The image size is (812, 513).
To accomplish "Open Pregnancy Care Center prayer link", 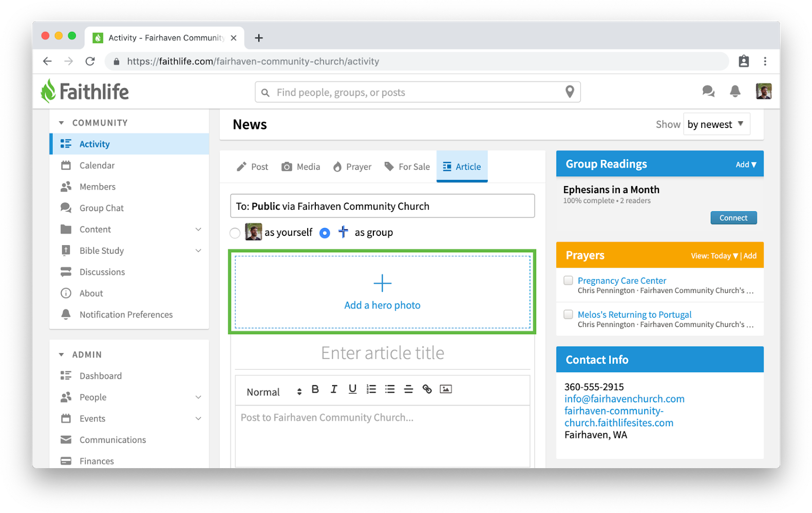I will click(x=621, y=281).
